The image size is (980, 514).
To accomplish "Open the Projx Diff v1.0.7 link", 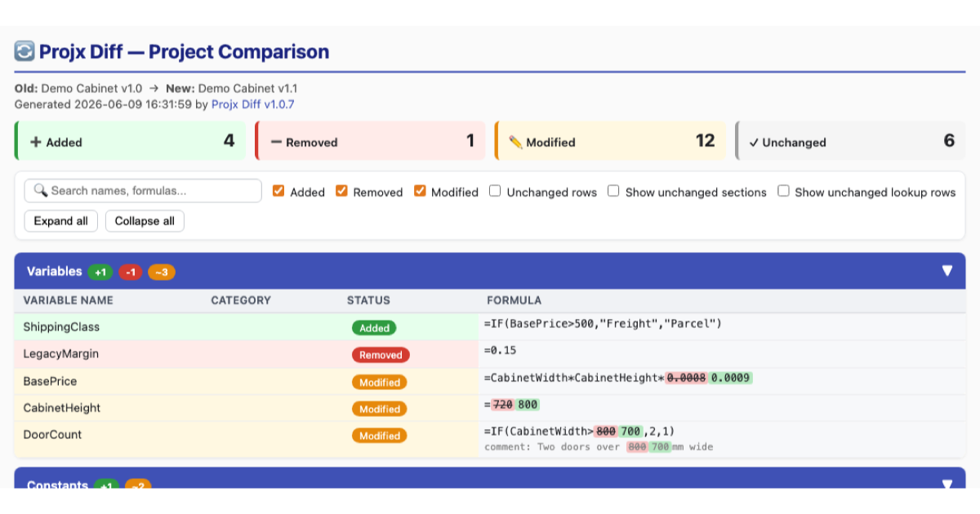I will click(253, 104).
